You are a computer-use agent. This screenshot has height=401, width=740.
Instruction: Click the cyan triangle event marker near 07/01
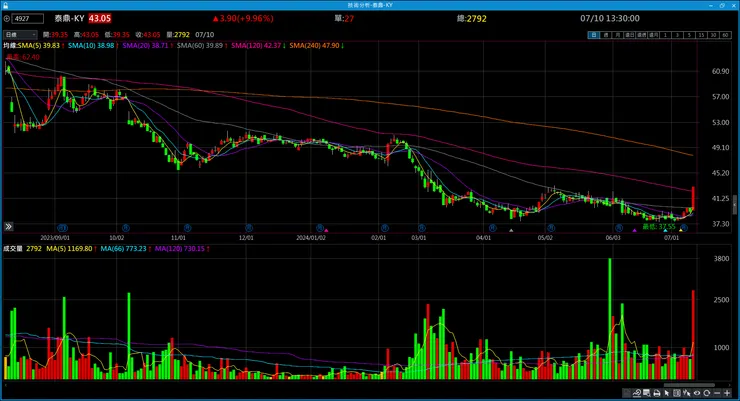click(665, 231)
